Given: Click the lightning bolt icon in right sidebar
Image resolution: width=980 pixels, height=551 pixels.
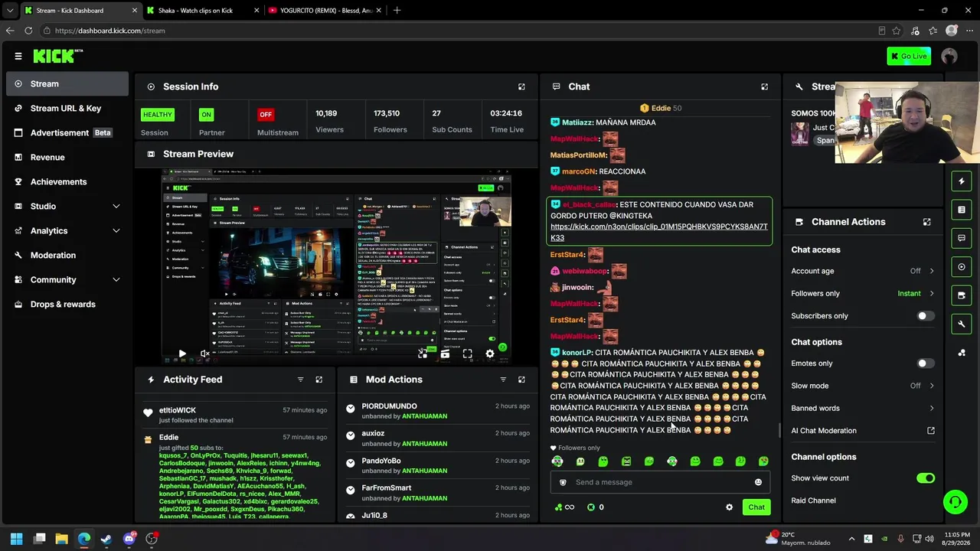Looking at the screenshot, I should click(x=962, y=181).
